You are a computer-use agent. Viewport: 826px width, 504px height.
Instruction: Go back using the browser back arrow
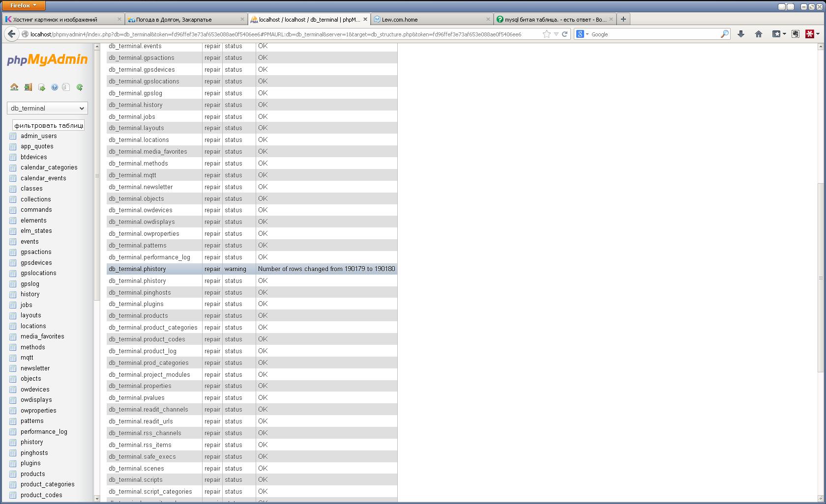(11, 34)
